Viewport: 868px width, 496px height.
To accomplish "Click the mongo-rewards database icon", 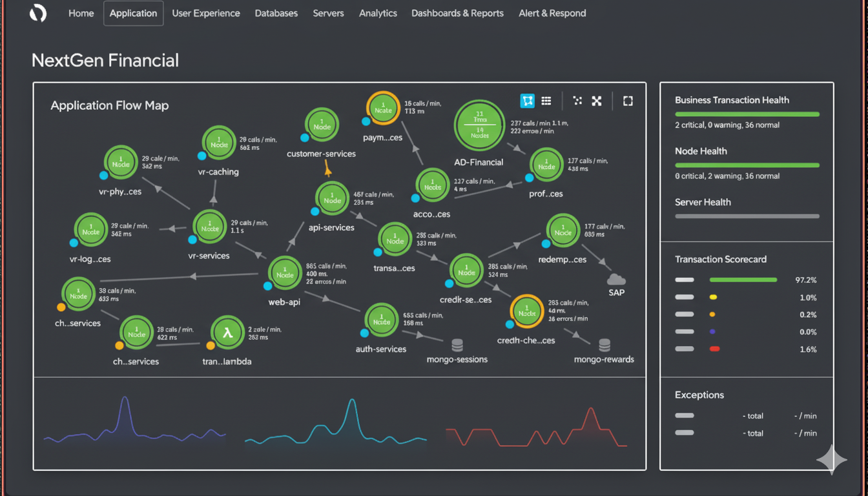I will click(604, 345).
